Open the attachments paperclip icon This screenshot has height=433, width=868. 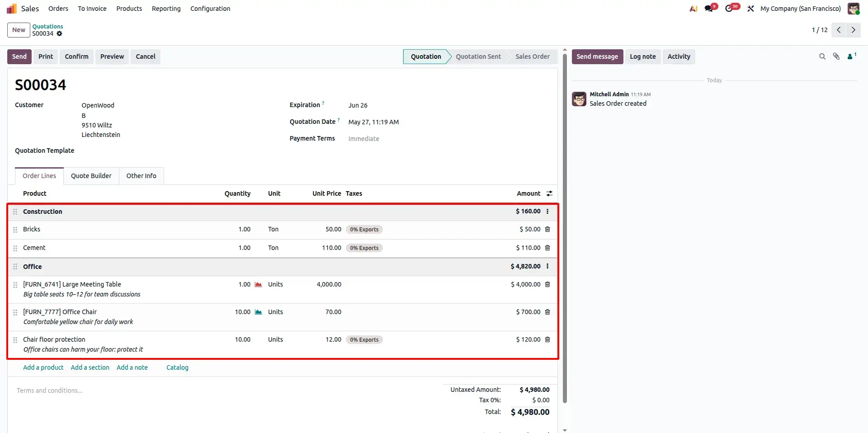click(836, 56)
